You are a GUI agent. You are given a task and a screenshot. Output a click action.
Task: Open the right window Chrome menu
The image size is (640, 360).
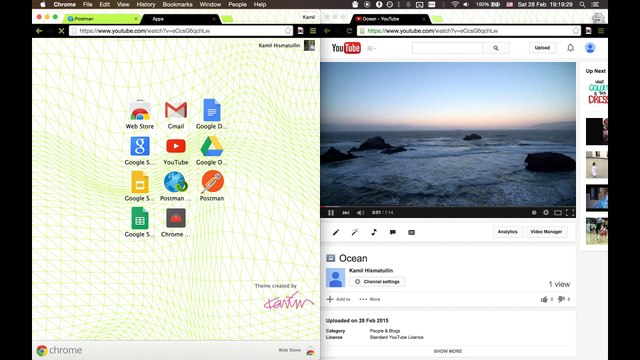pos(601,31)
